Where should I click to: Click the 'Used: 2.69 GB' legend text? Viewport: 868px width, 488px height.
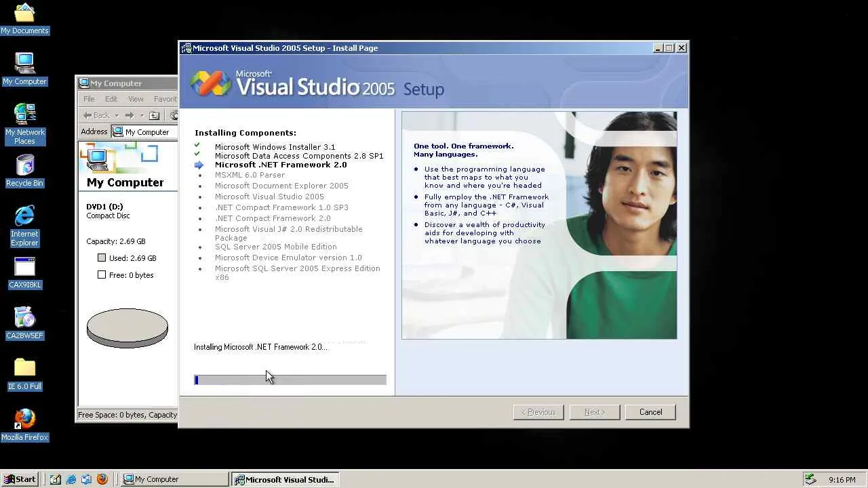tap(133, 258)
